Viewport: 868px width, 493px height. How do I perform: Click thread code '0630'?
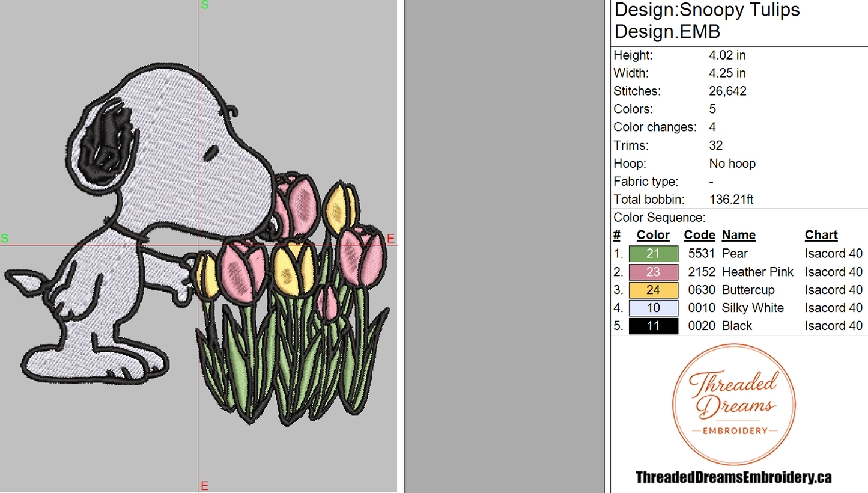click(x=702, y=290)
